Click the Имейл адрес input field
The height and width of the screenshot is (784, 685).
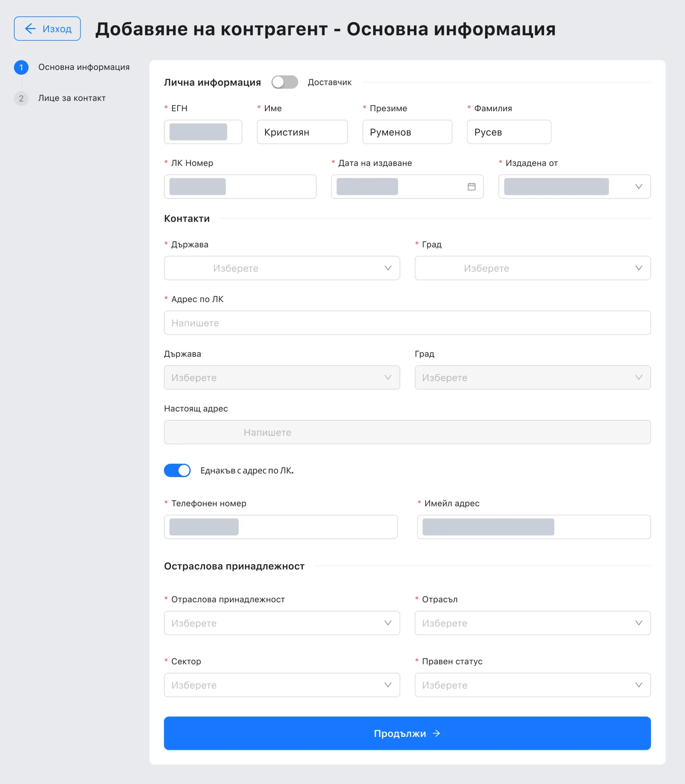click(x=534, y=527)
